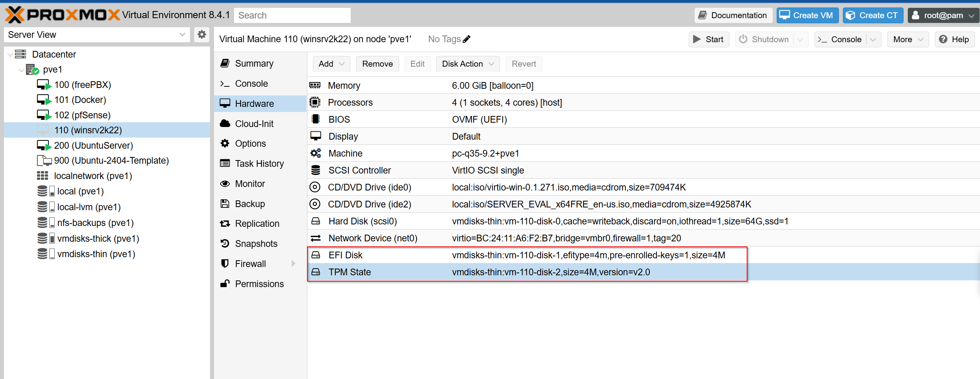The height and width of the screenshot is (379, 980).
Task: Open the Snapshots tab
Action: coord(260,244)
